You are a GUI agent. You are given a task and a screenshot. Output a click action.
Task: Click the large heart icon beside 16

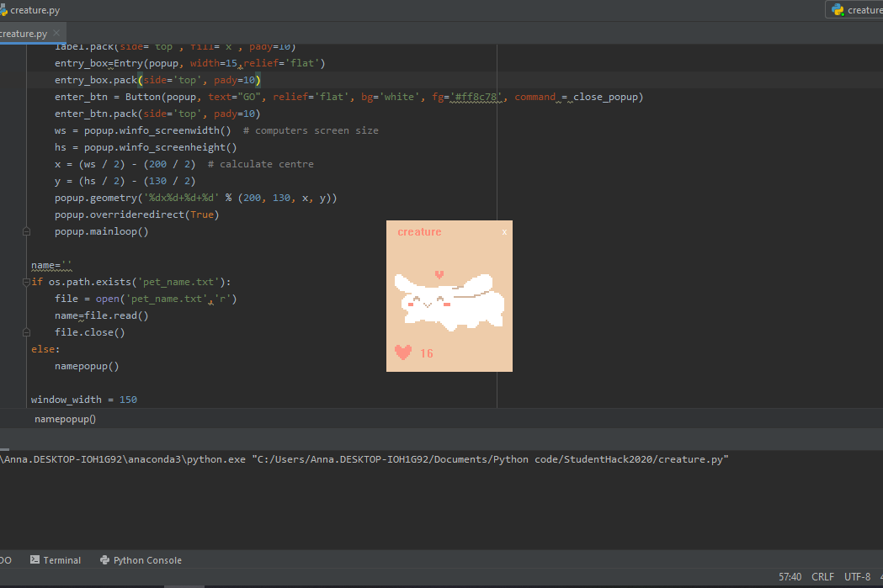pos(403,352)
